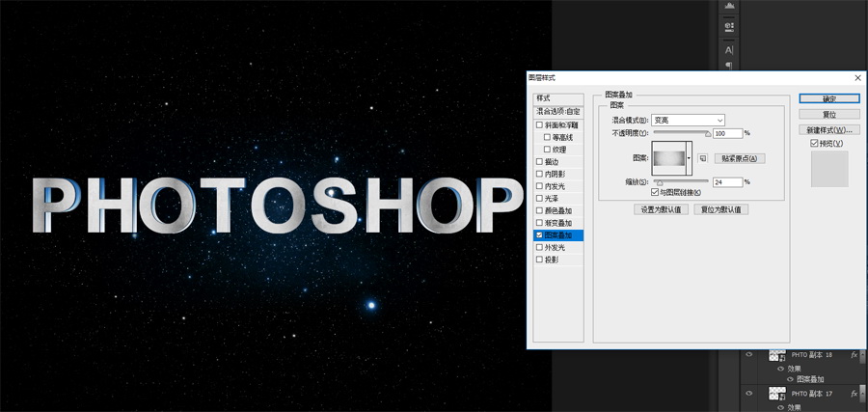Open the pattern picker dropdown arrow
This screenshot has width=868, height=412.
click(690, 158)
